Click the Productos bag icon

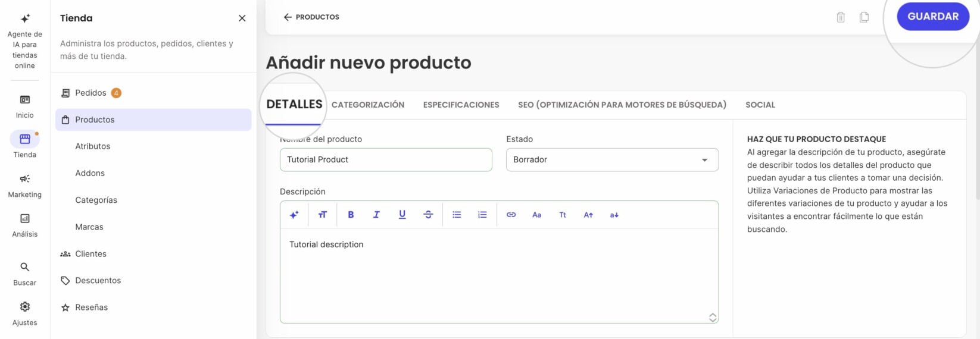pos(65,120)
